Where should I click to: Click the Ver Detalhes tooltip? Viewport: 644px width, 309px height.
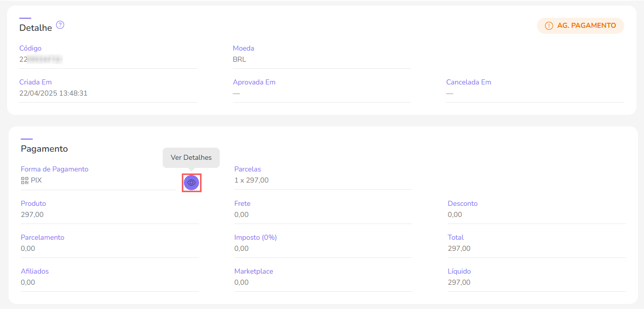[x=191, y=158]
